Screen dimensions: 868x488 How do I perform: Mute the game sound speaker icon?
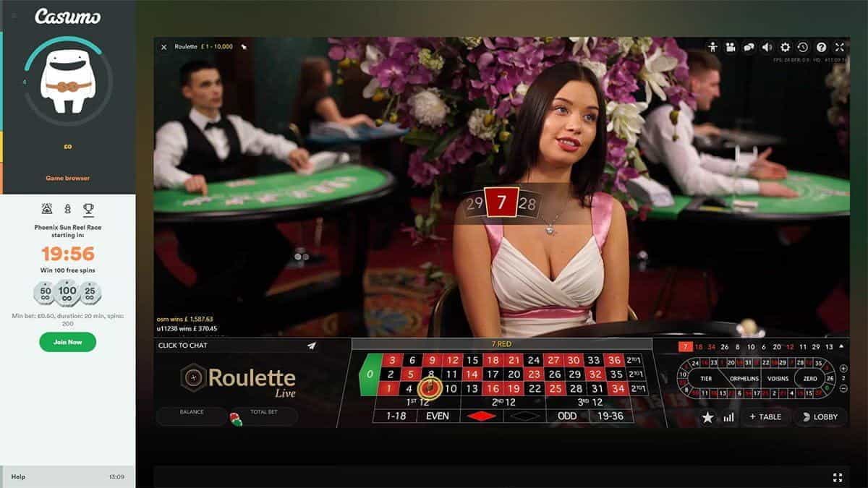(767, 47)
